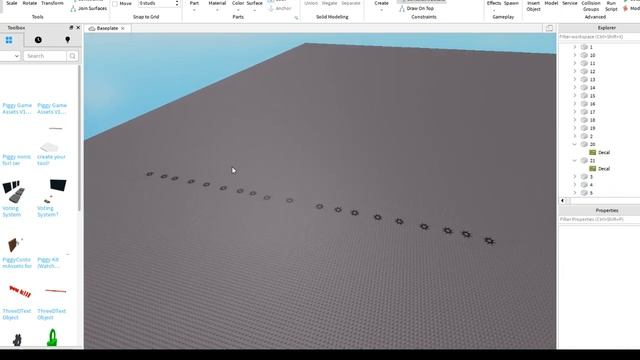The width and height of the screenshot is (640, 360).
Task: Insert the red ThreeDText Object thumbnail on left
Action: pos(20,291)
